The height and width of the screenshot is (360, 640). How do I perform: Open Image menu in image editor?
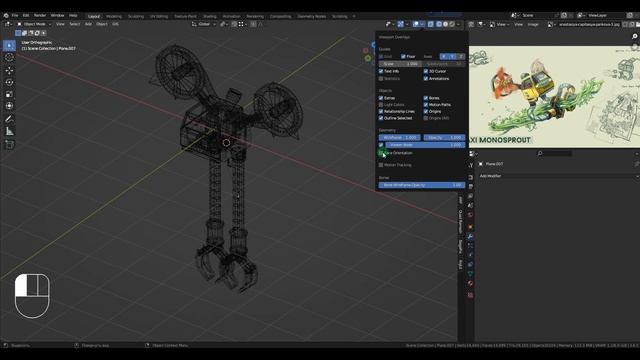533,24
